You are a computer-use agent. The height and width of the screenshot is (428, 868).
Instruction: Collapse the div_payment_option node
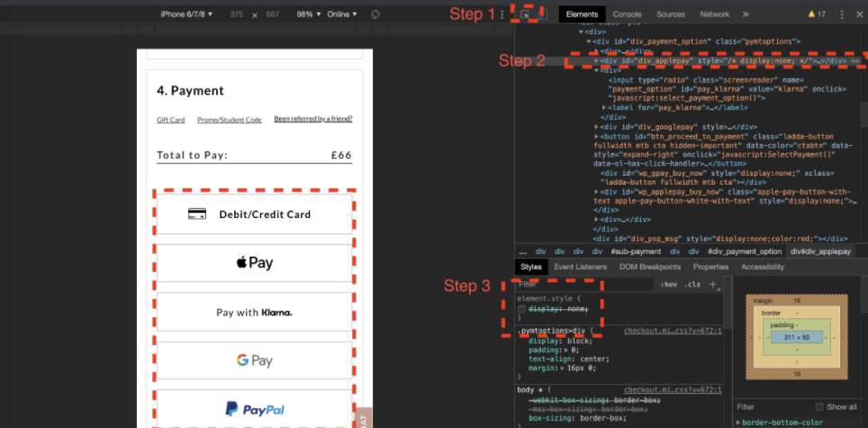coord(589,41)
